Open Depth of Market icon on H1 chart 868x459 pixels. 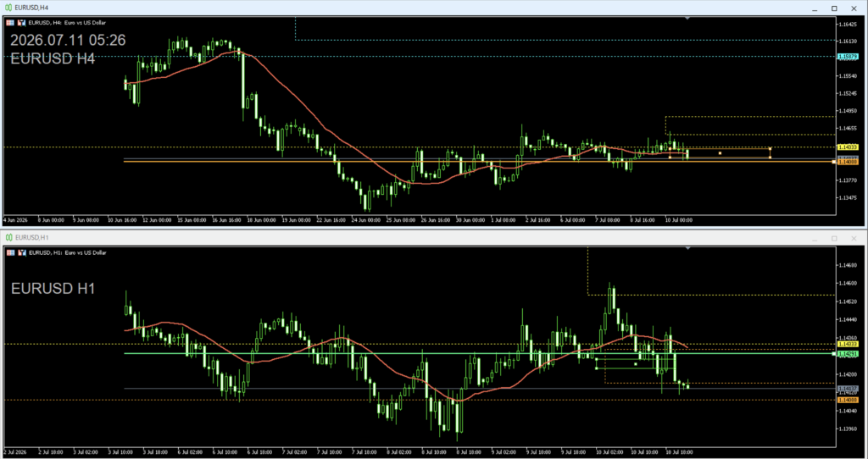pos(10,252)
